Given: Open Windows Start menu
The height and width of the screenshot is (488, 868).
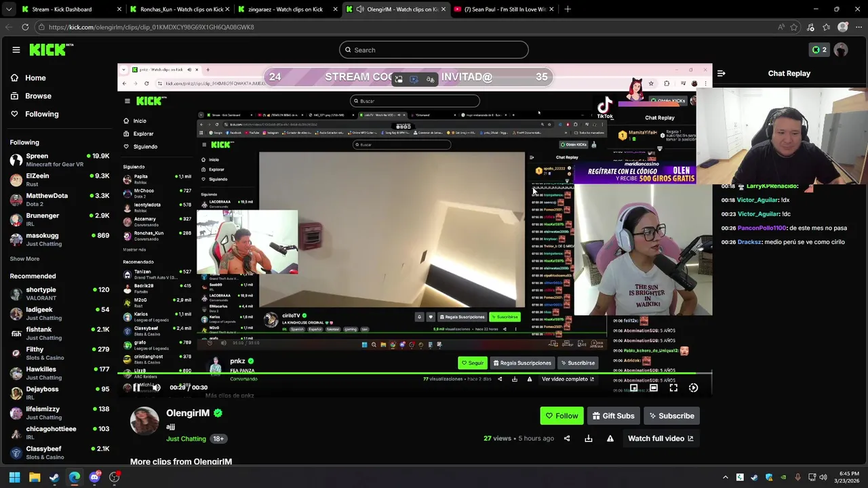Looking at the screenshot, I should tap(14, 477).
